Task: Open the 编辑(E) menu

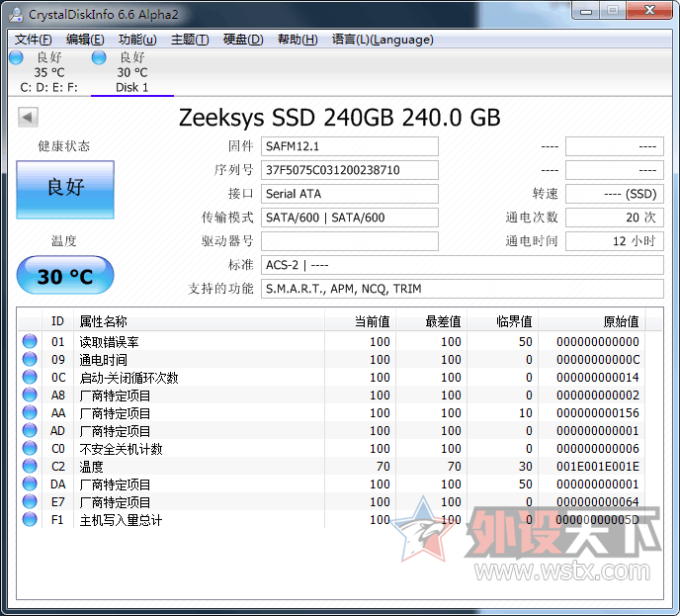Action: pos(85,40)
